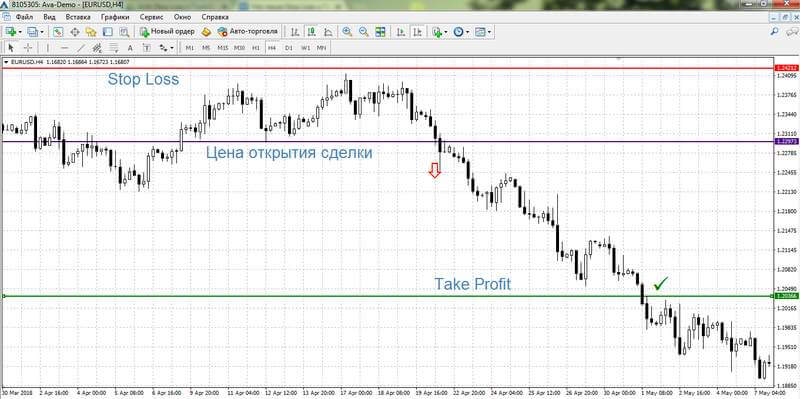Select the Text tool A
The height and width of the screenshot is (399, 800).
point(130,48)
